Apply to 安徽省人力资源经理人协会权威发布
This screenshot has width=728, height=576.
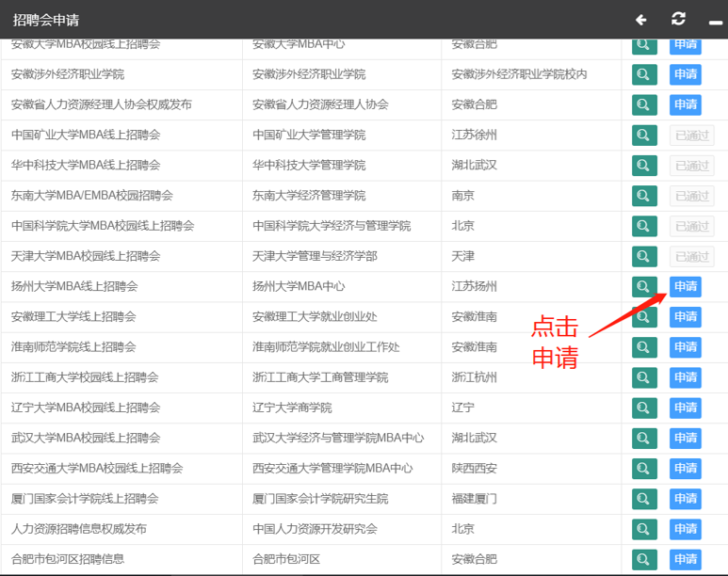pyautogui.click(x=686, y=104)
